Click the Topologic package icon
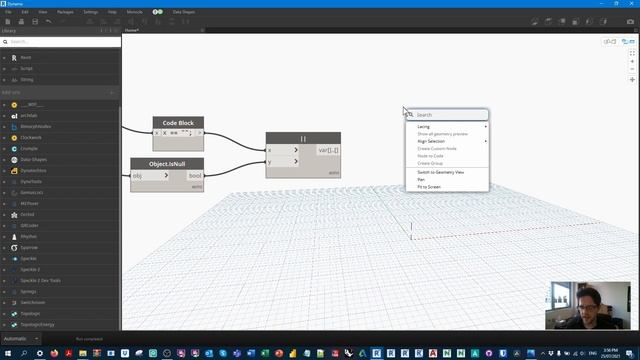Screen dimensions: 640x360 [14, 313]
